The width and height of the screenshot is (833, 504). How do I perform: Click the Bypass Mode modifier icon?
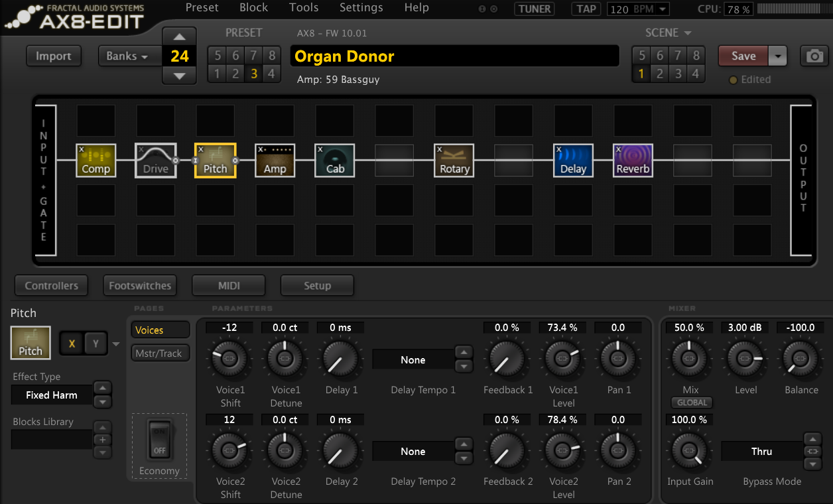(x=812, y=451)
